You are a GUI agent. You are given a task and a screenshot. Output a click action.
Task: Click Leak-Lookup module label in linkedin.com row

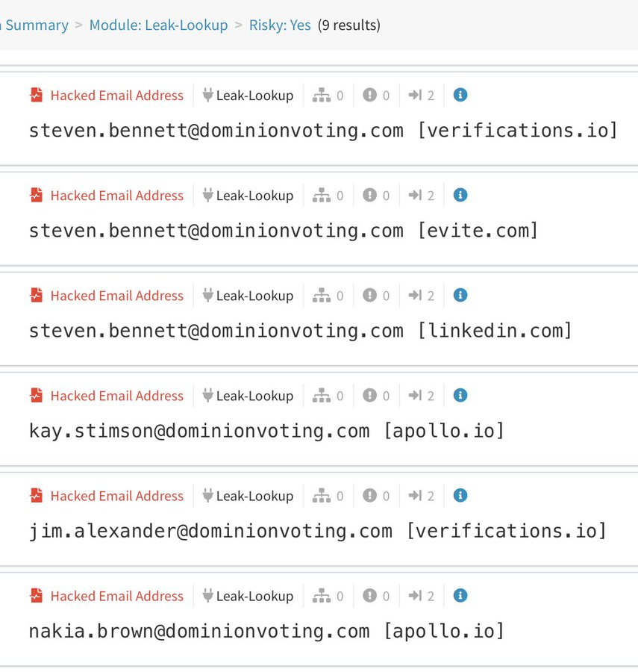254,295
